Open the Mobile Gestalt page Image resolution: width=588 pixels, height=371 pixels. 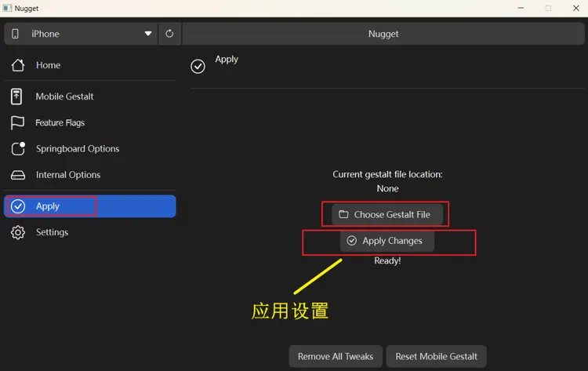click(64, 96)
